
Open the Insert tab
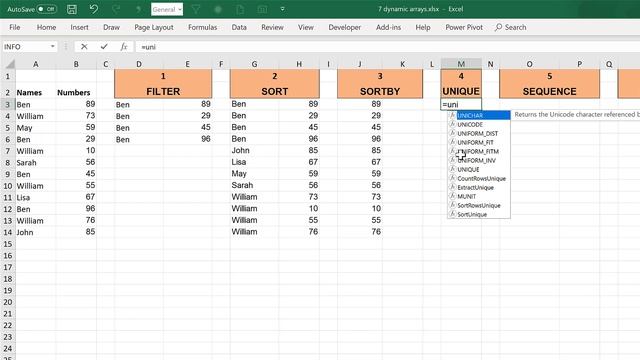click(79, 27)
